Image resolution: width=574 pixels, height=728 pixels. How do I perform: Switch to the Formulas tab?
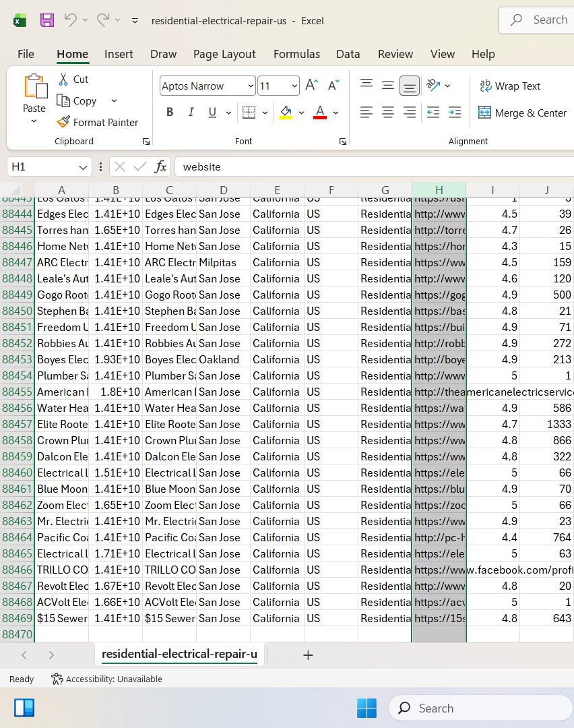click(x=296, y=54)
